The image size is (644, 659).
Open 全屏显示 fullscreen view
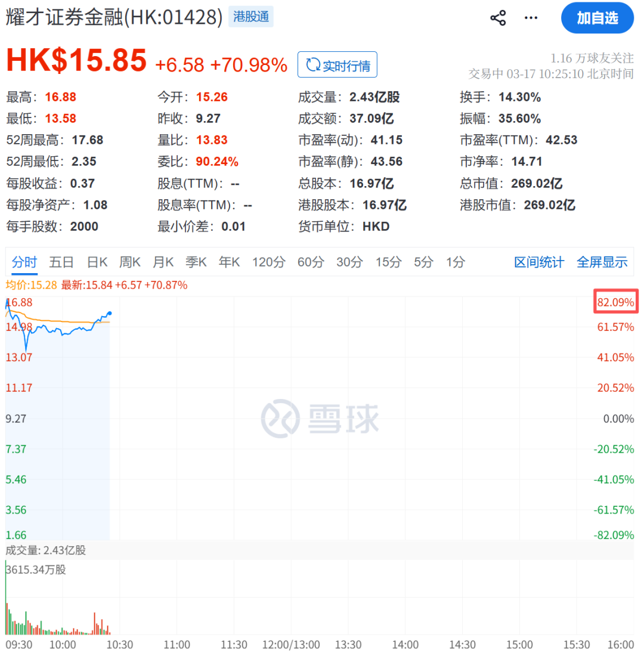(602, 262)
